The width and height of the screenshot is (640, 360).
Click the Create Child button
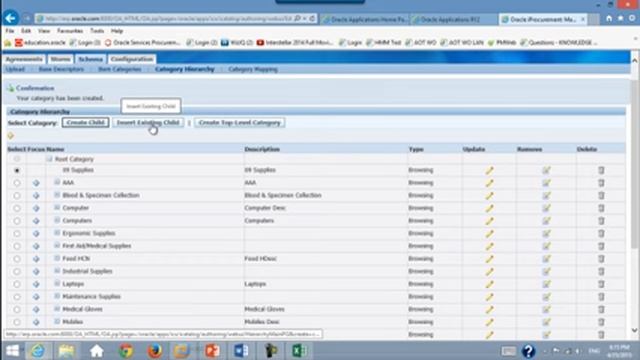(85, 122)
